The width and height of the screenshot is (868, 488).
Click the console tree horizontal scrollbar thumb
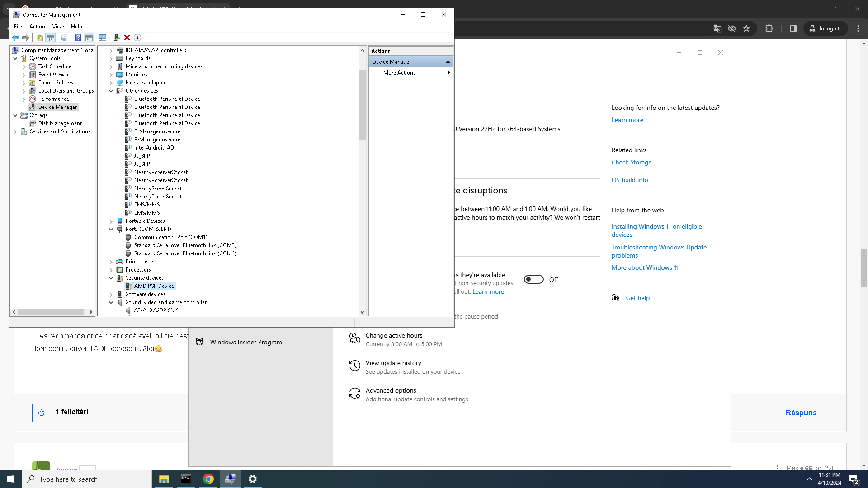click(x=51, y=312)
